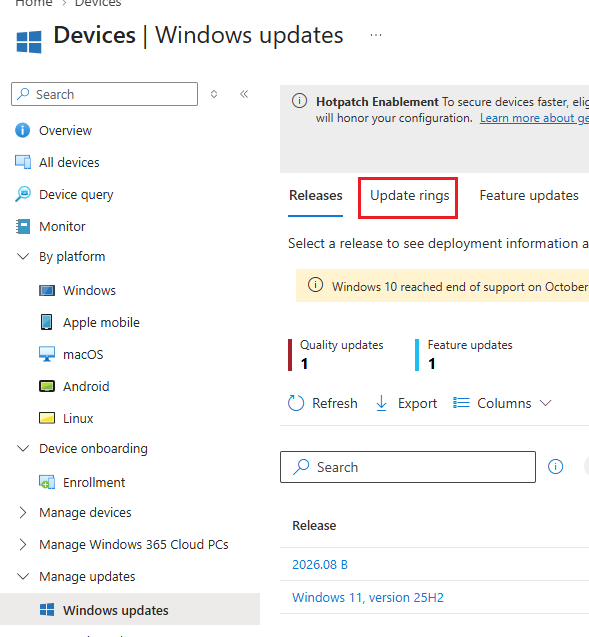Viewport: 589px width, 637px height.
Task: Collapse the Device onboarding section
Action: pos(23,448)
